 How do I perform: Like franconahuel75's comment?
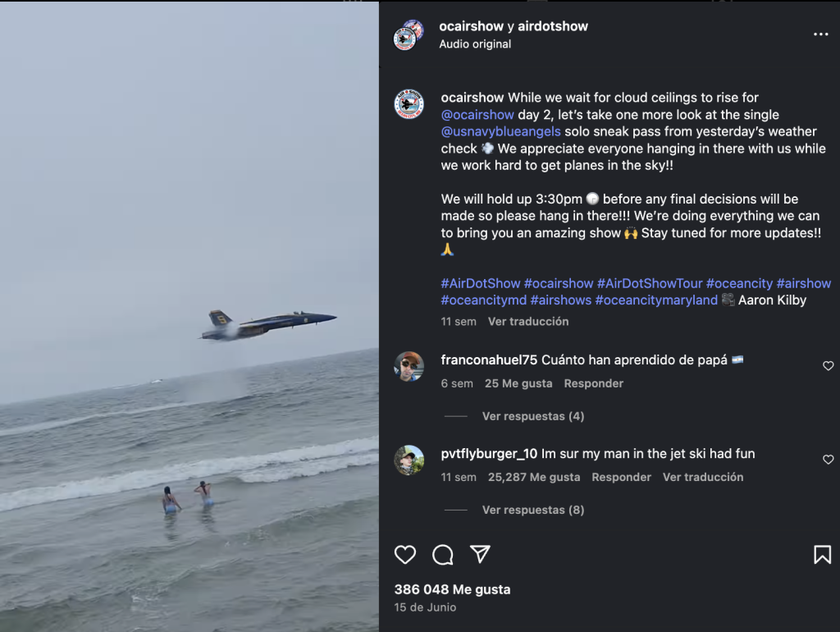point(828,366)
